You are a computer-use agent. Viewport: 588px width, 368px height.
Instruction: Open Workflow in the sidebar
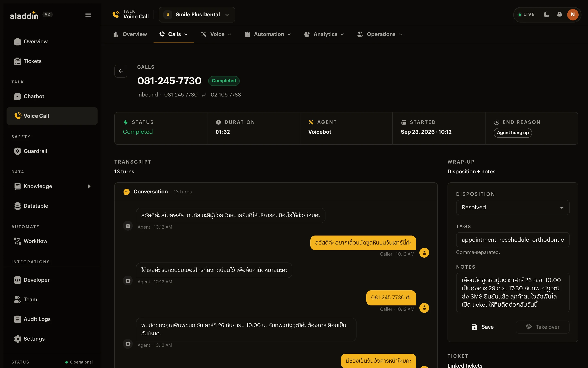click(52, 241)
